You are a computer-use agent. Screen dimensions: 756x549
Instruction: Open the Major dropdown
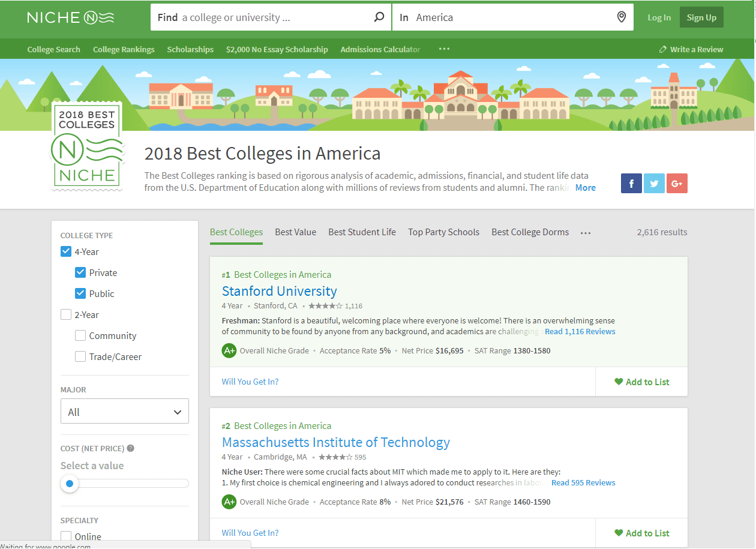125,412
